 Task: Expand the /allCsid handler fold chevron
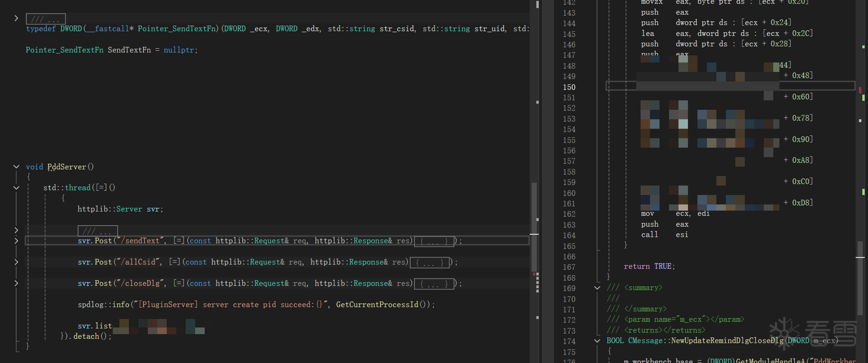click(16, 262)
